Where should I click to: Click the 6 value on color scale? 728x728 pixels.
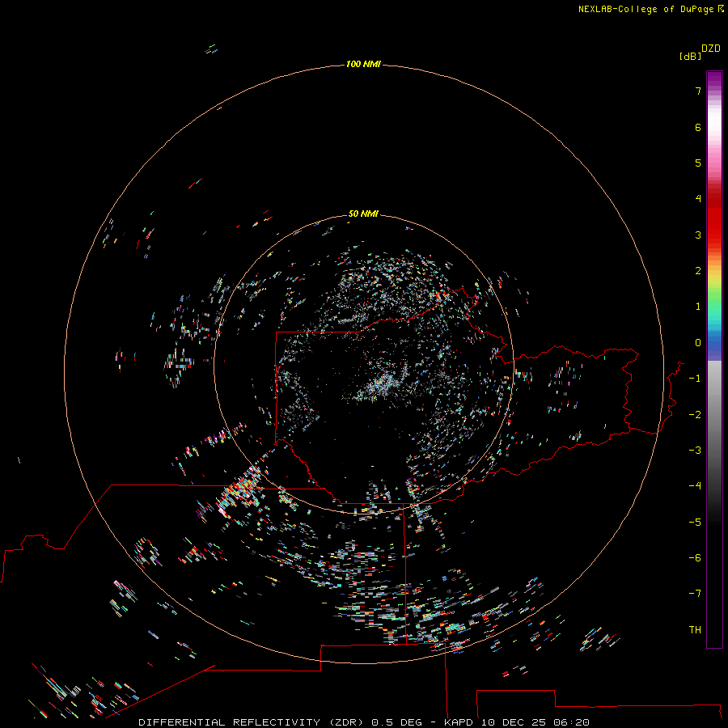click(x=698, y=127)
